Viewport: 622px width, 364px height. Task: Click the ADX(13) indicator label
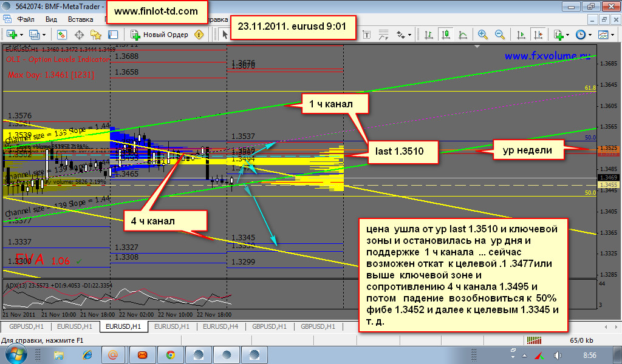click(59, 285)
